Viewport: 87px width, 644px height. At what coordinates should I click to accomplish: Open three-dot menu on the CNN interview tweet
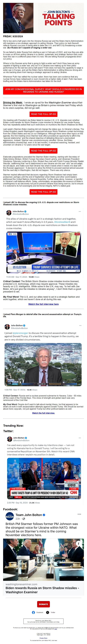[80, 438]
